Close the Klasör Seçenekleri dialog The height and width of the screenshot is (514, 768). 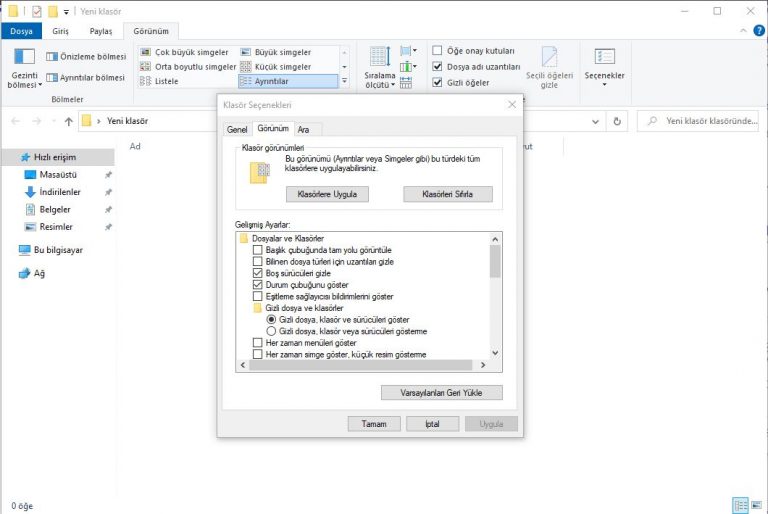(512, 104)
